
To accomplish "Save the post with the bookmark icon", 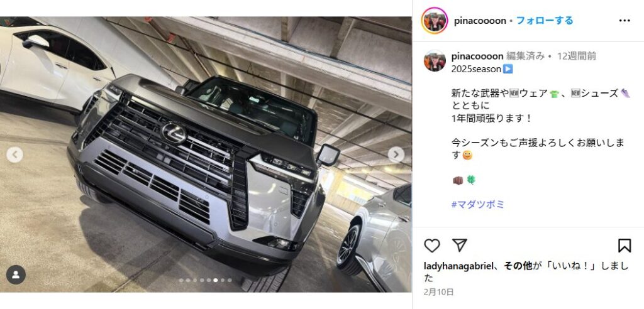I will pyautogui.click(x=625, y=246).
